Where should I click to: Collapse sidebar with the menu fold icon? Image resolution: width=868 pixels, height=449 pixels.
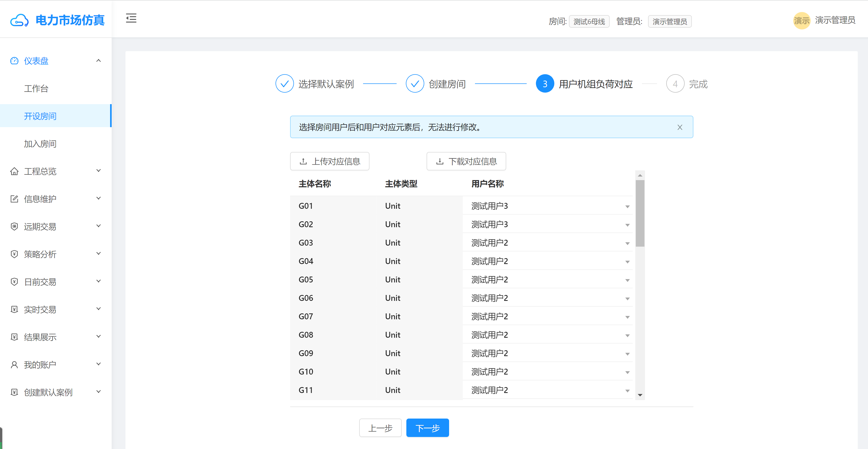point(131,18)
